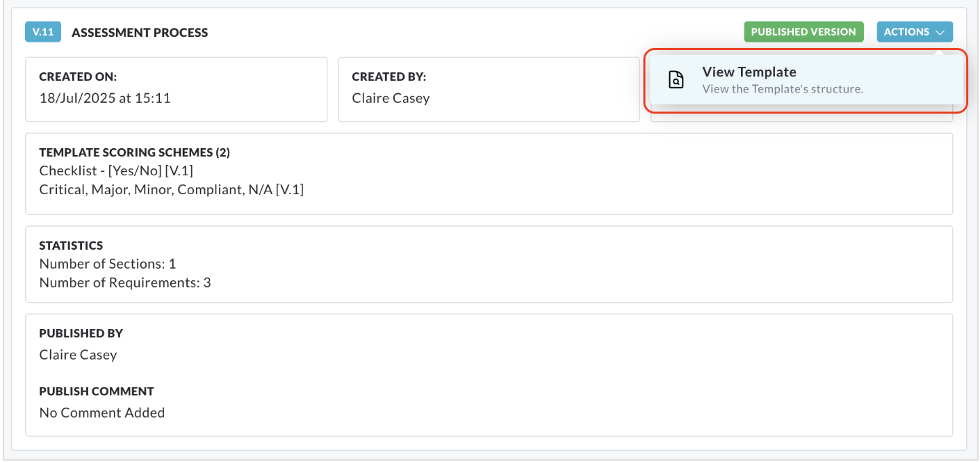This screenshot has height=462, width=980.
Task: Click the Checklist Yes/No scoring scheme
Action: point(120,170)
